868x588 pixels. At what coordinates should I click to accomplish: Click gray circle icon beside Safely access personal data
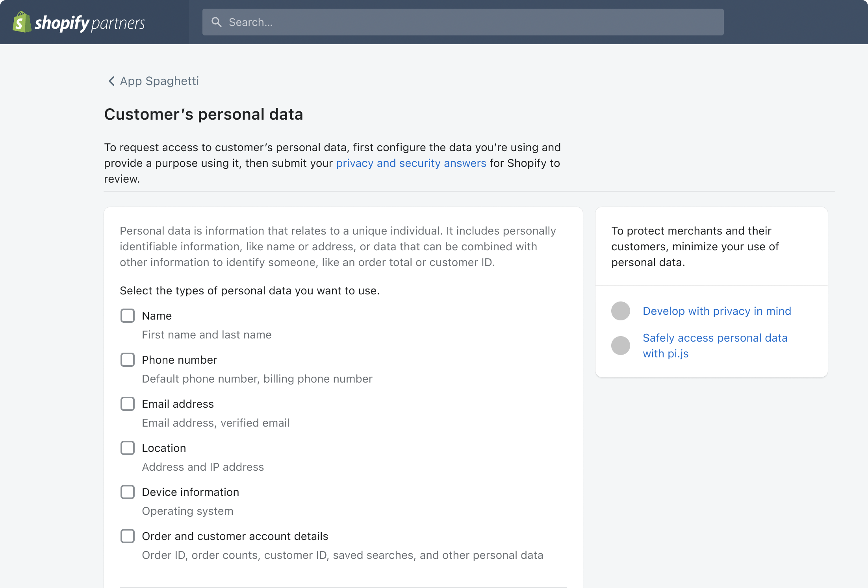pyautogui.click(x=620, y=346)
